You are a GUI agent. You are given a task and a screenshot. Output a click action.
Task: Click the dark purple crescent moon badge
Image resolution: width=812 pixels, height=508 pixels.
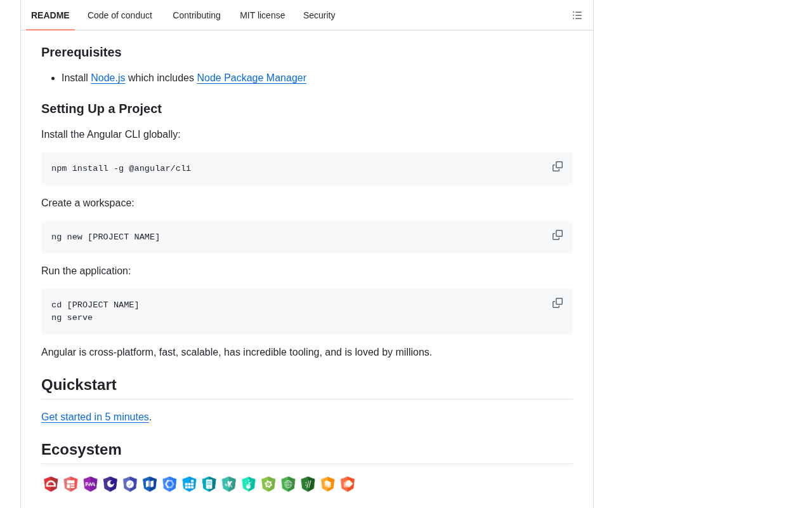(110, 484)
